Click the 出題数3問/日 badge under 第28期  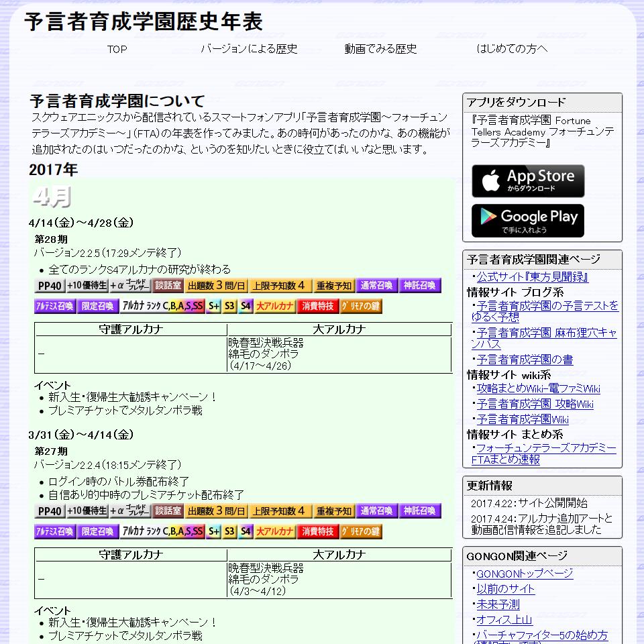point(217,286)
